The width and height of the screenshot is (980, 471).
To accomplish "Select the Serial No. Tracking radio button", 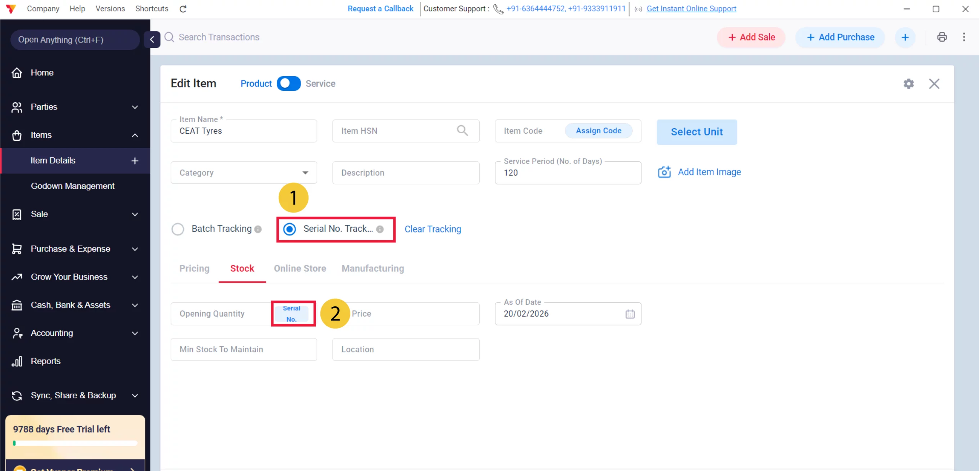I will [x=289, y=229].
